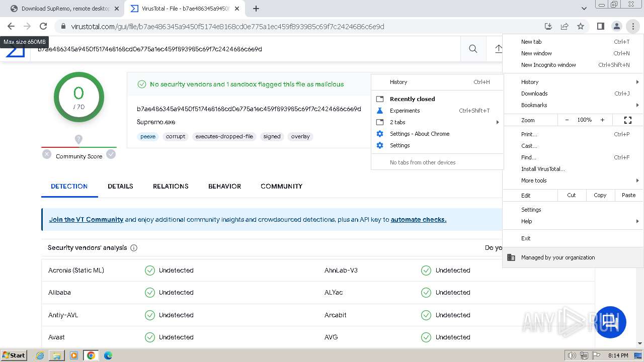Image resolution: width=644 pixels, height=362 pixels.
Task: Reopen the Settings recently closed entry
Action: pyautogui.click(x=437, y=145)
